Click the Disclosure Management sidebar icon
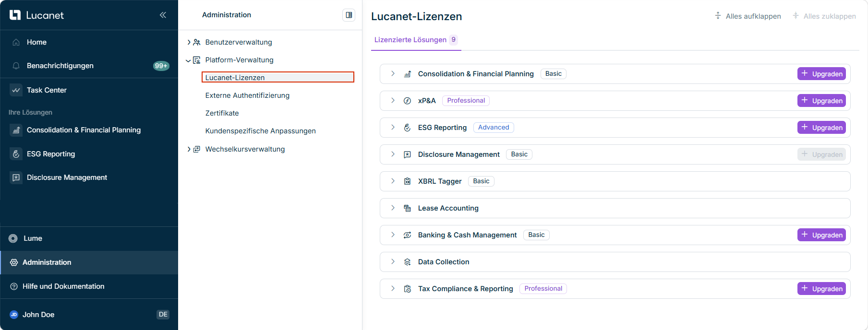 point(16,177)
